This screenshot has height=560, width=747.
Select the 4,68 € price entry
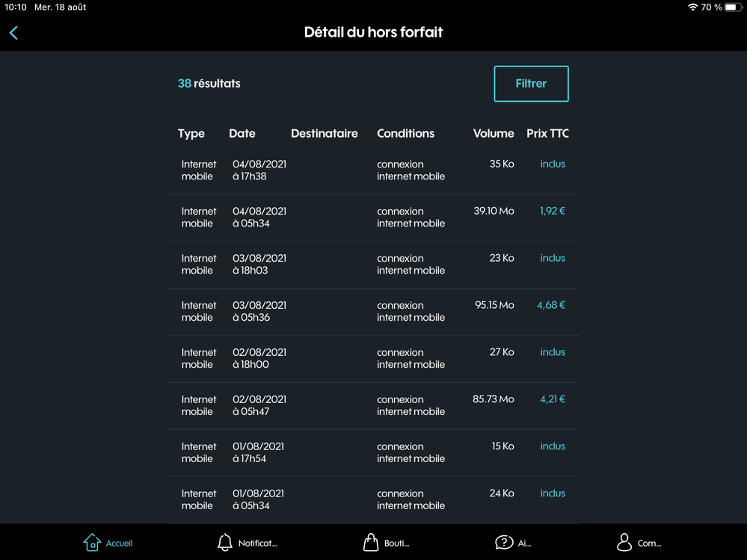tap(551, 305)
